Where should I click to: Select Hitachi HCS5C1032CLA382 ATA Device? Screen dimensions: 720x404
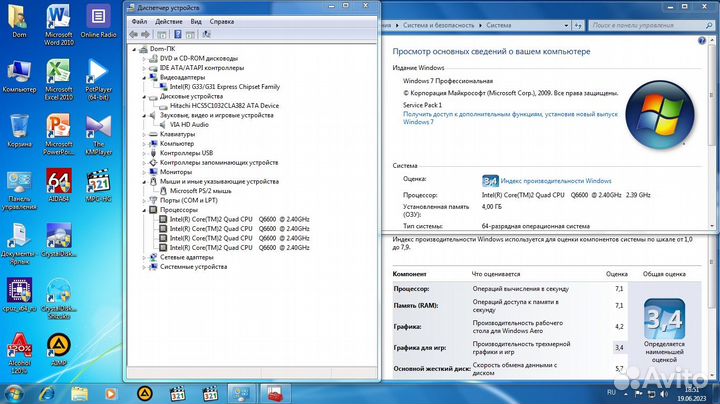[224, 106]
